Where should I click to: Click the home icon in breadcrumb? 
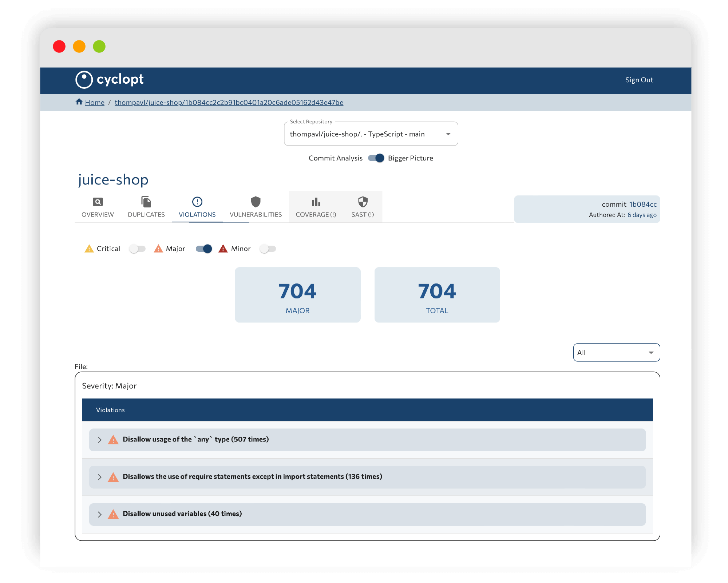coord(79,102)
